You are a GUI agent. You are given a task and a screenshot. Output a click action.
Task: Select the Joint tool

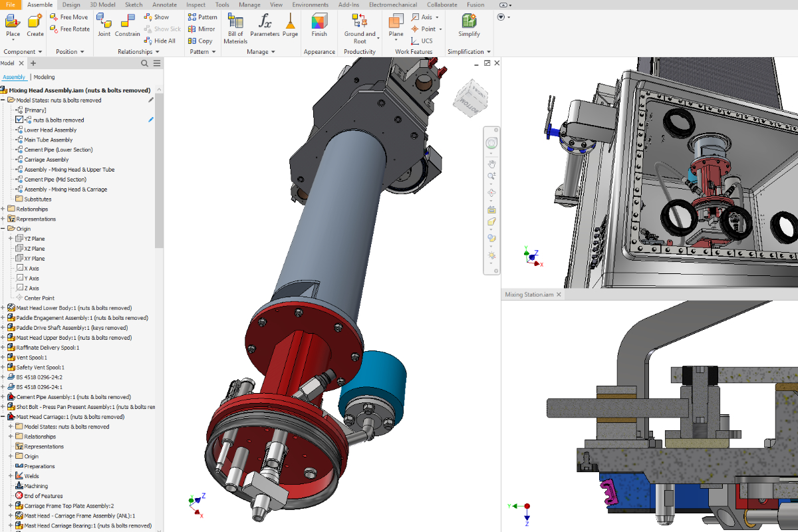click(x=104, y=23)
